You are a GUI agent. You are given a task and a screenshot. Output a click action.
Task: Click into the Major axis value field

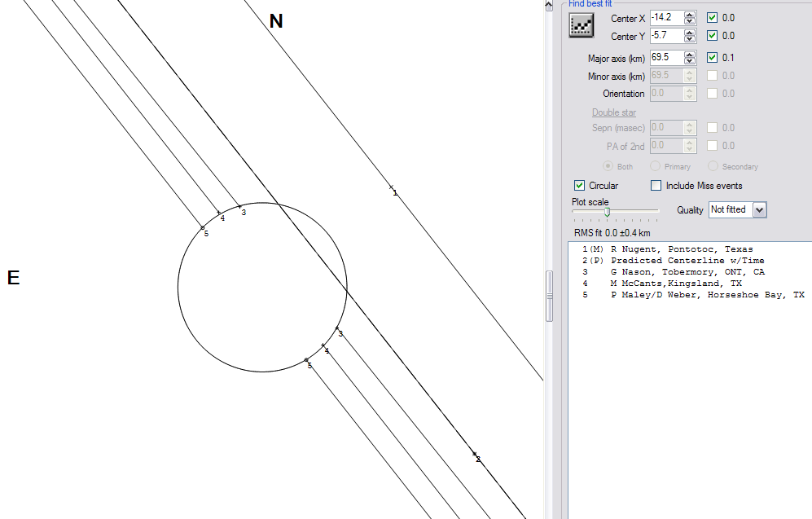[x=665, y=58]
